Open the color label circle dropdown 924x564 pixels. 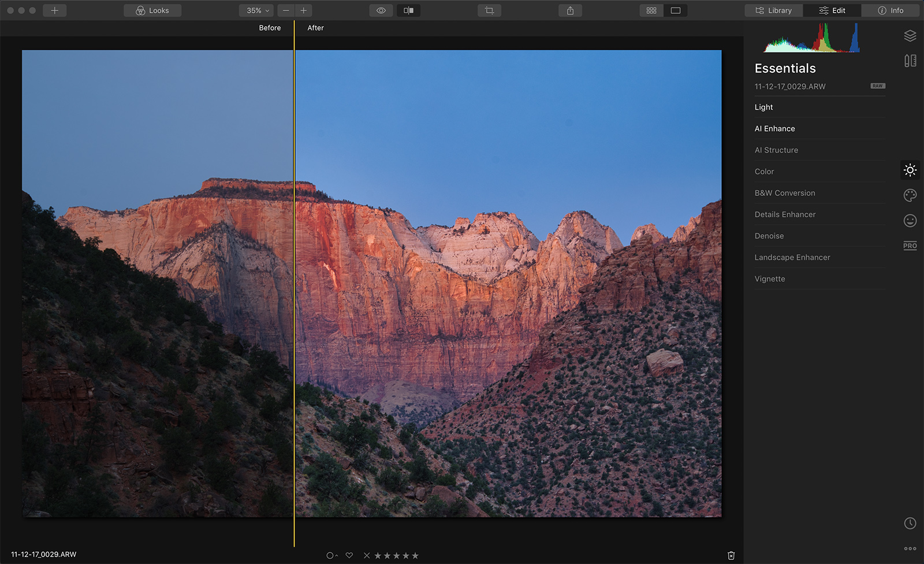pos(331,555)
